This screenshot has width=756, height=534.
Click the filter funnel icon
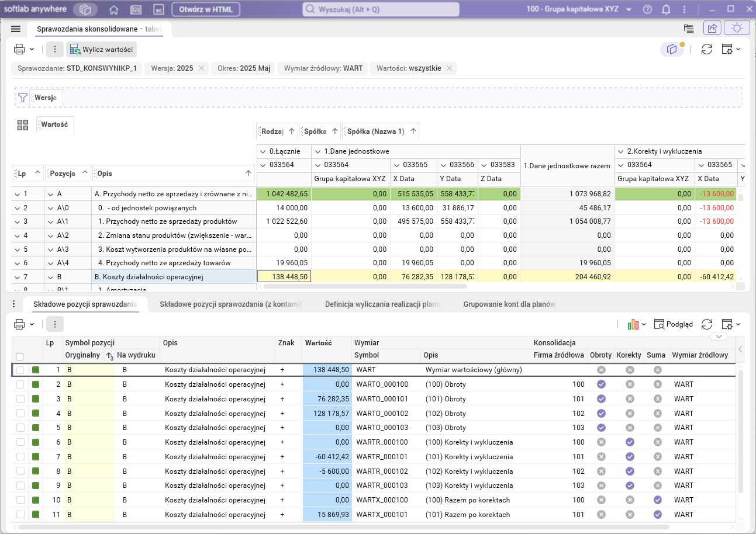point(23,98)
